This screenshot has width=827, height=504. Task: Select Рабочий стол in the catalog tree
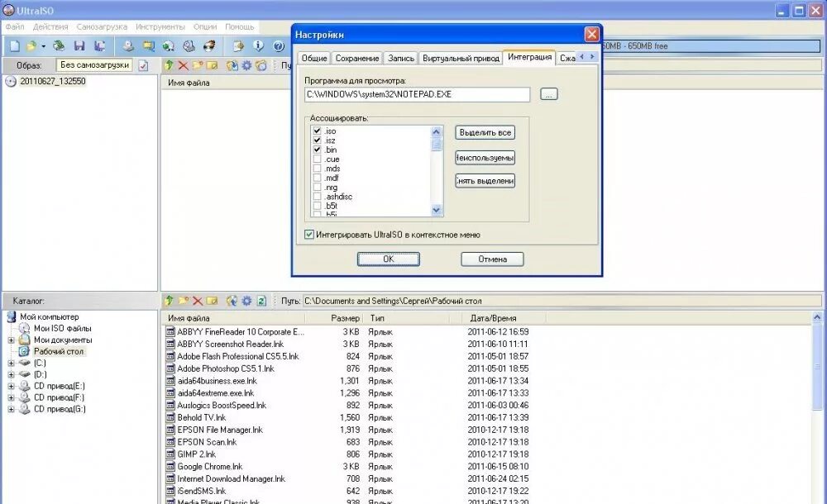coord(59,352)
